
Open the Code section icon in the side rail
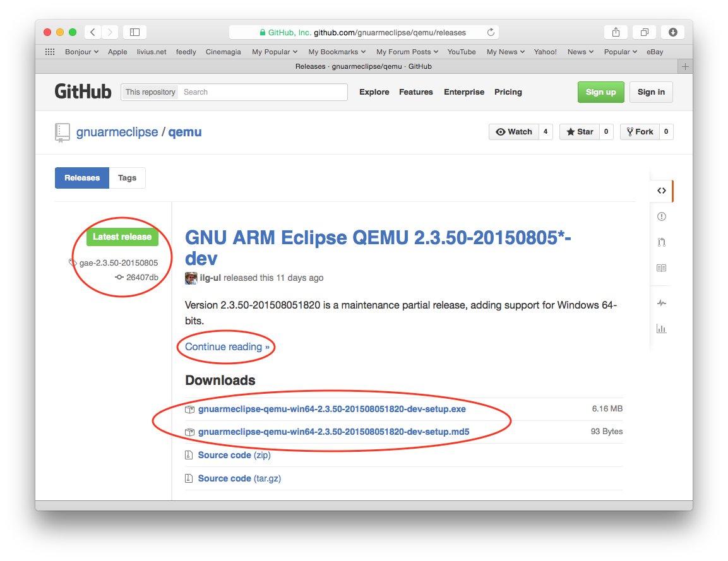[662, 191]
